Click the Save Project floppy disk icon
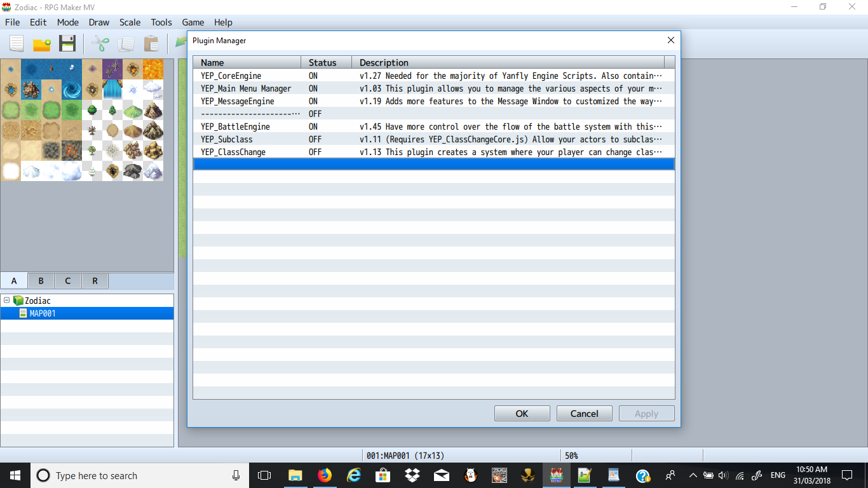This screenshot has height=488, width=868. [x=67, y=44]
